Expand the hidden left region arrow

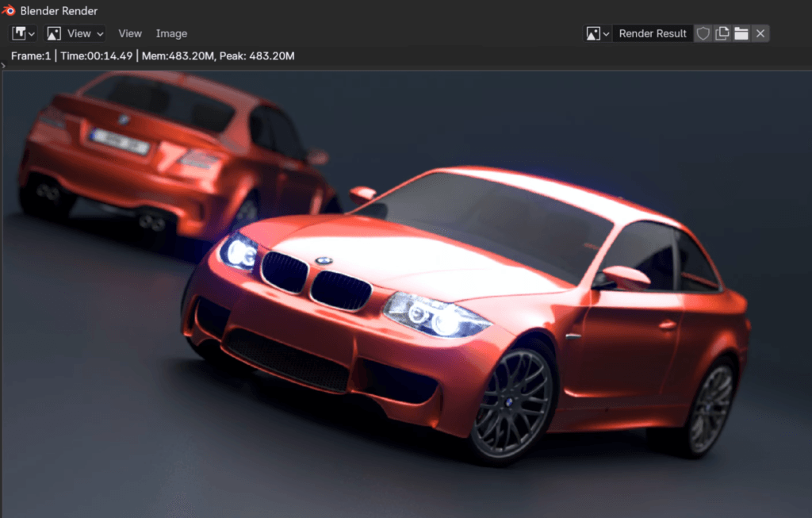pyautogui.click(x=4, y=65)
